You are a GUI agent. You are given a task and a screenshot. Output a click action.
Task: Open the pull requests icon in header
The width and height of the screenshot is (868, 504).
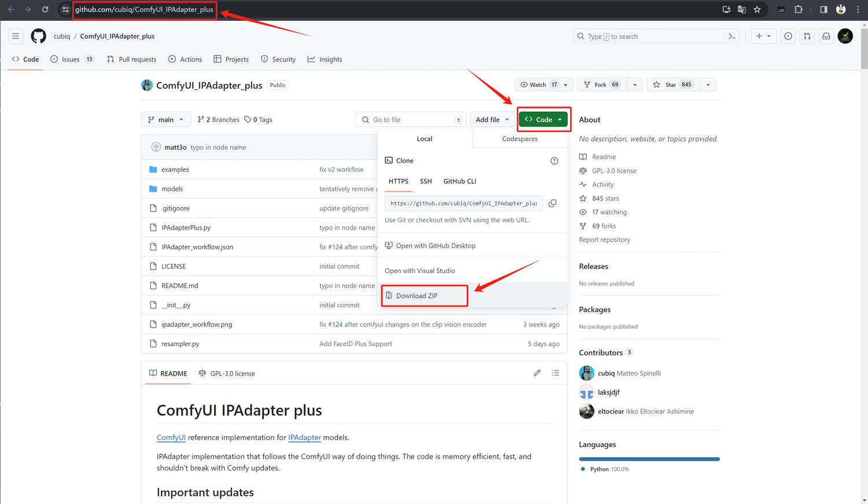[x=807, y=36]
